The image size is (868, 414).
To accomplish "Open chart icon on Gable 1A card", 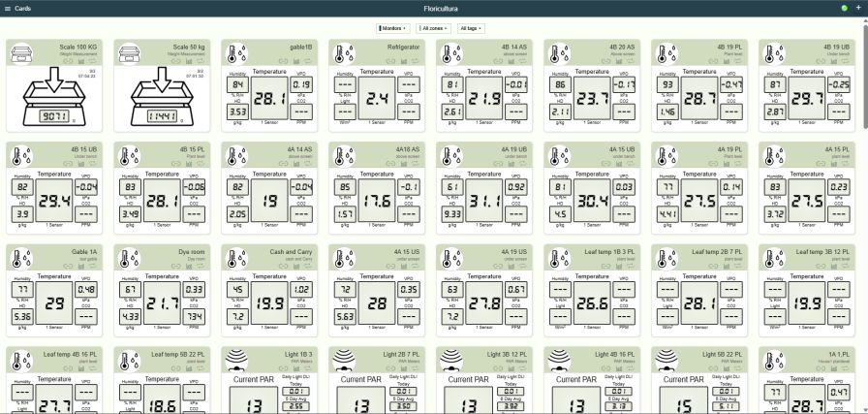I will (x=80, y=266).
